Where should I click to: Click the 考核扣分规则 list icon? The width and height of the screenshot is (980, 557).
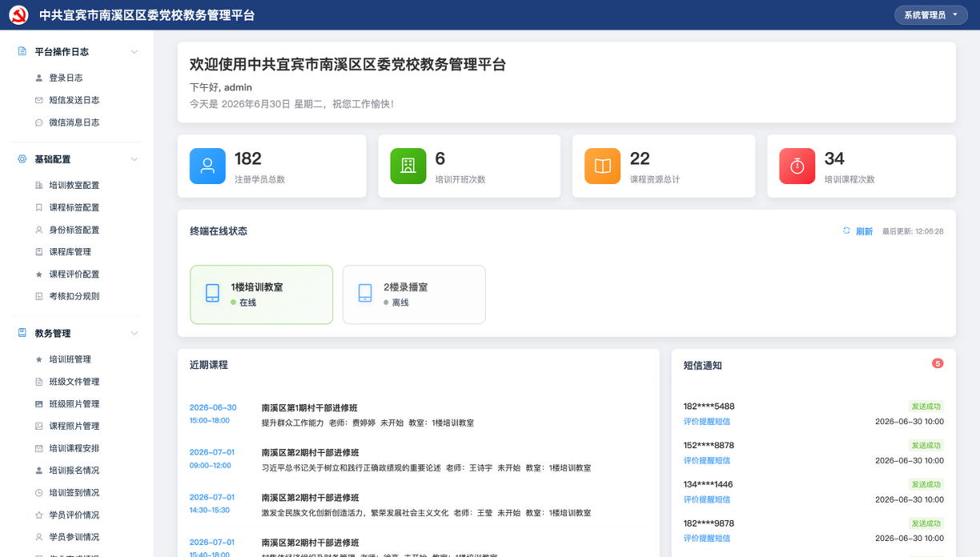tap(39, 296)
